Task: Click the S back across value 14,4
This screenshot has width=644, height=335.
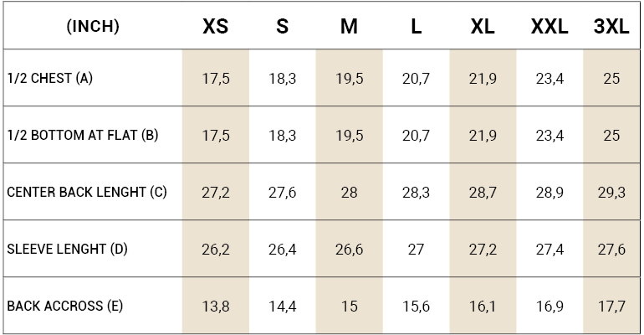Action: [x=282, y=307]
